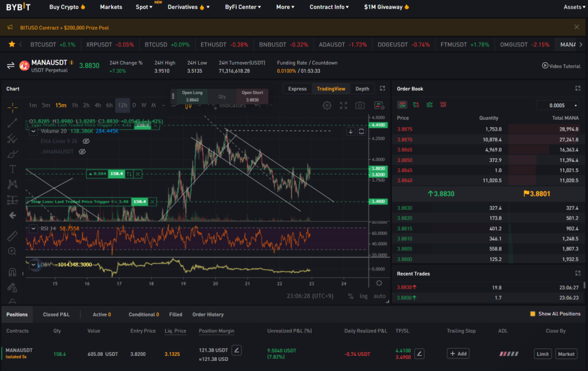Screen dimensions: 588x371
Task: Show both bids and asks order book view
Action: tap(402, 105)
